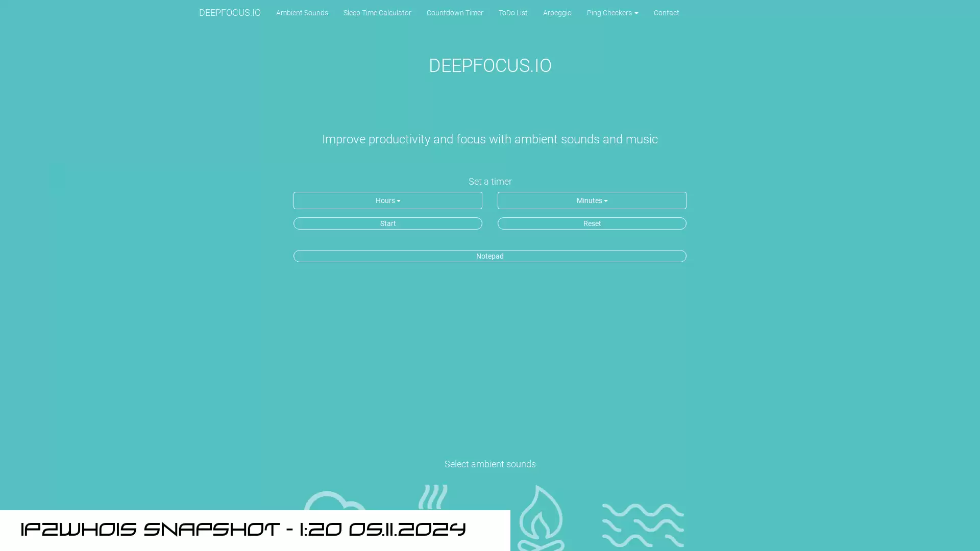The width and height of the screenshot is (980, 551).
Task: Open Ping Checkers dropdown menu
Action: tap(612, 13)
